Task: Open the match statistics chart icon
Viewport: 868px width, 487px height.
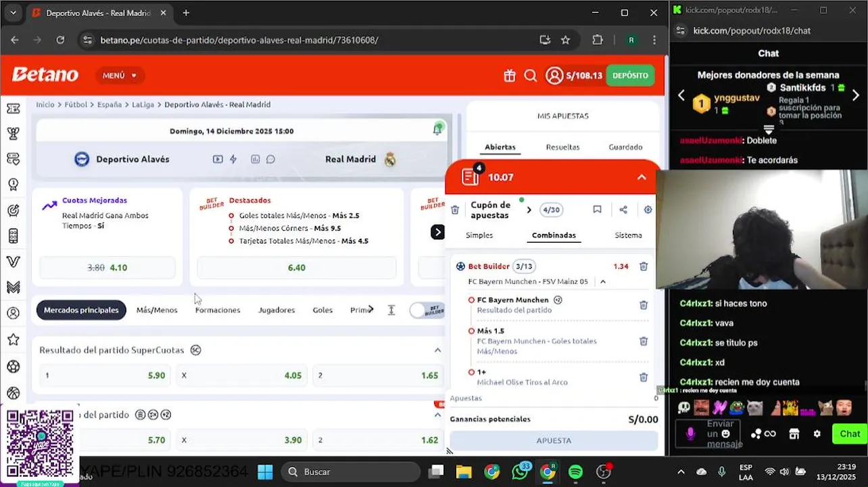Action: [256, 160]
